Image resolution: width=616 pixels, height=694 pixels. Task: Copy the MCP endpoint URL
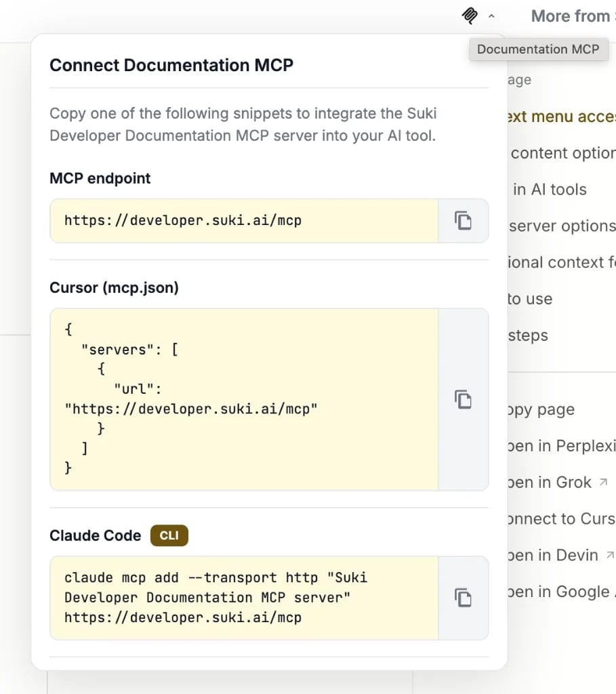(x=463, y=220)
